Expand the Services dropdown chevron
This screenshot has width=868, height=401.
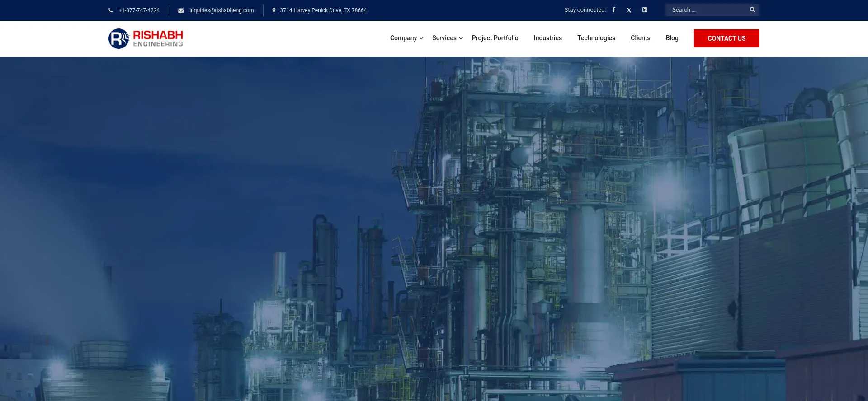(x=461, y=38)
